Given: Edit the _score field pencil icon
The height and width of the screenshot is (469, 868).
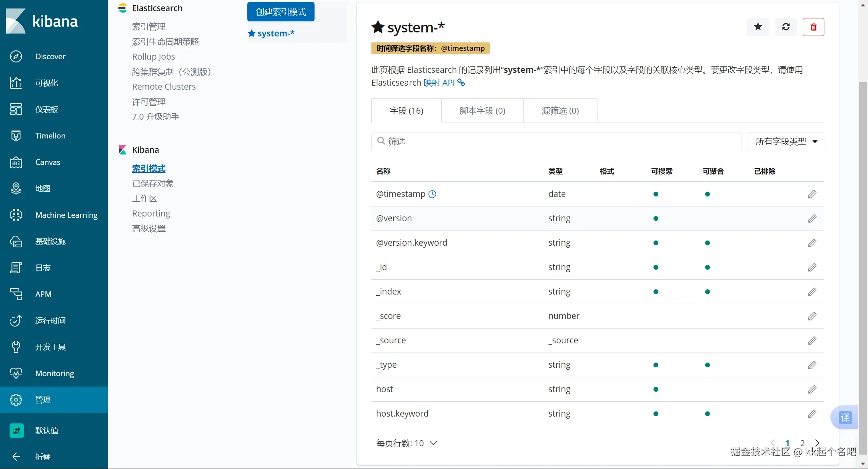Looking at the screenshot, I should [812, 316].
